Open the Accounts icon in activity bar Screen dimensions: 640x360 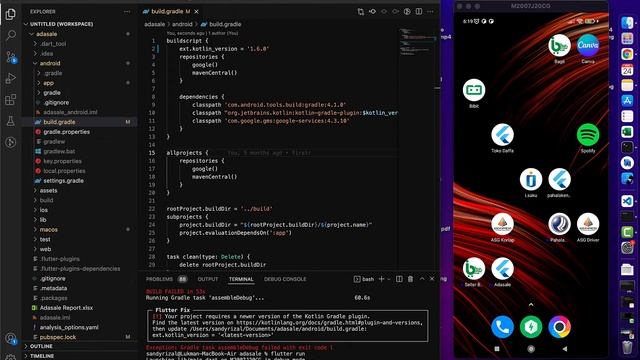pyautogui.click(x=11, y=338)
